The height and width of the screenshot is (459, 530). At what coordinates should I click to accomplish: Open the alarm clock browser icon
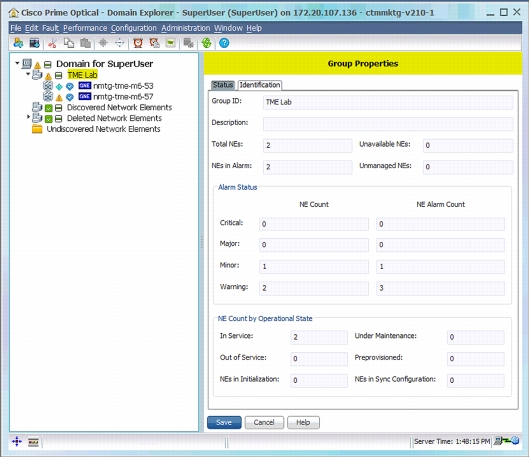[138, 43]
